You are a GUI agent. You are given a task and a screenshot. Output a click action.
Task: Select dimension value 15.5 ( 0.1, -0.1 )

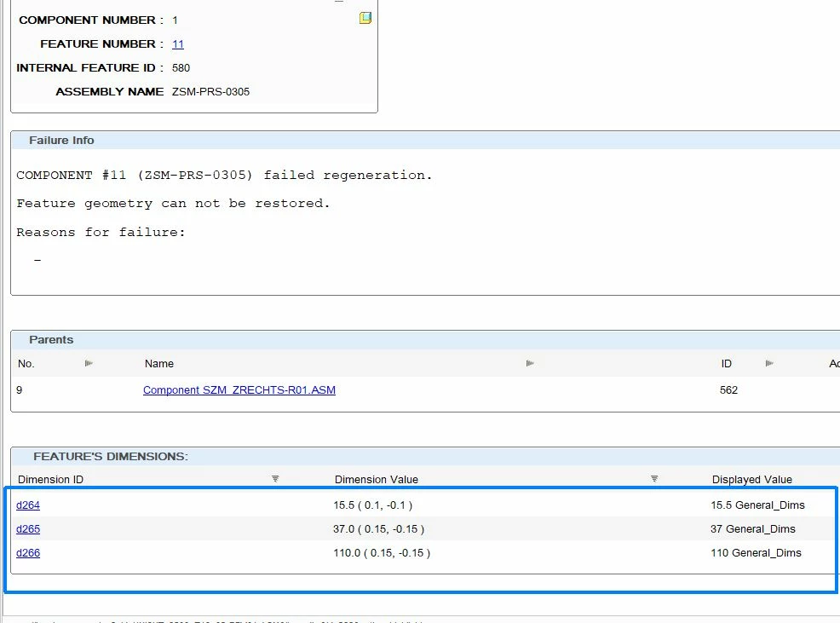[x=373, y=505]
